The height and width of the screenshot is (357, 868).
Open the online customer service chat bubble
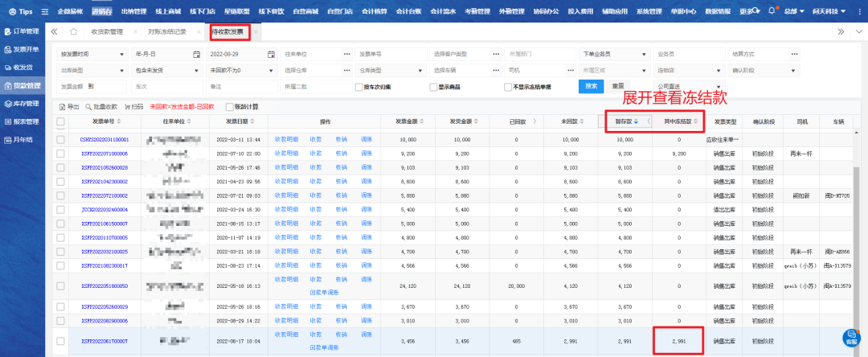(850, 337)
